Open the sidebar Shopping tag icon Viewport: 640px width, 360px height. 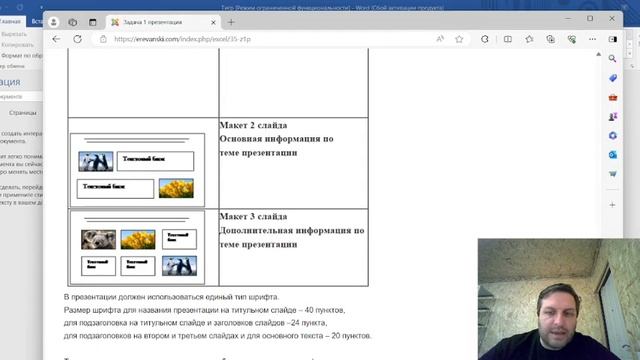pyautogui.click(x=613, y=78)
